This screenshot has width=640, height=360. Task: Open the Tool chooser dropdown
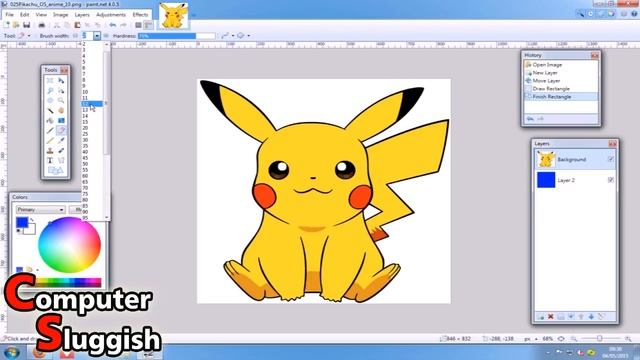(x=23, y=36)
